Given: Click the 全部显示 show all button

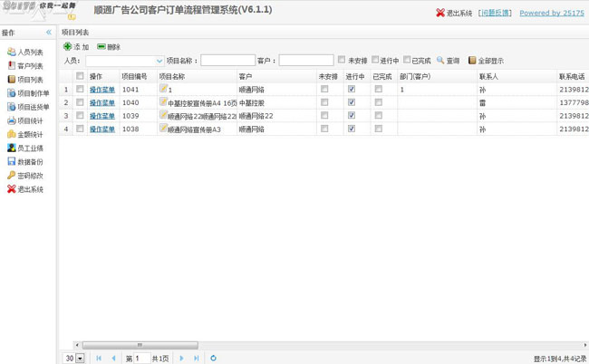Looking at the screenshot, I should pyautogui.click(x=486, y=60).
